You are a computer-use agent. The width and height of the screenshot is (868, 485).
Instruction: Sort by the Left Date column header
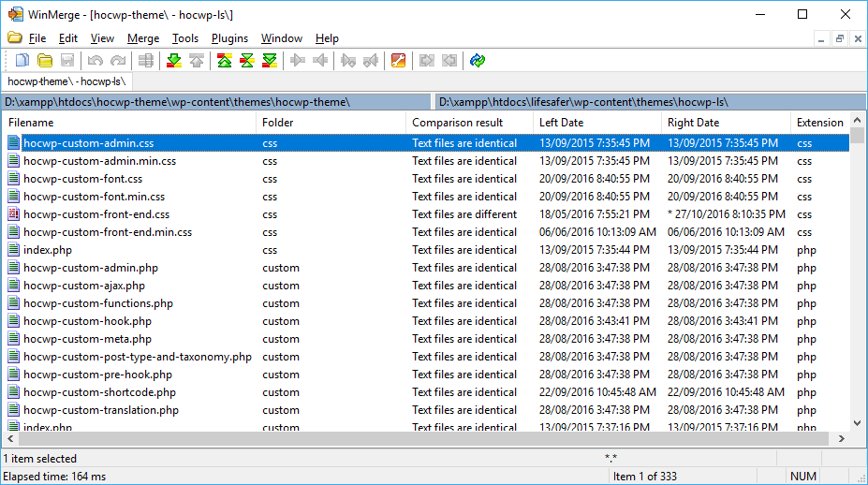click(597, 123)
